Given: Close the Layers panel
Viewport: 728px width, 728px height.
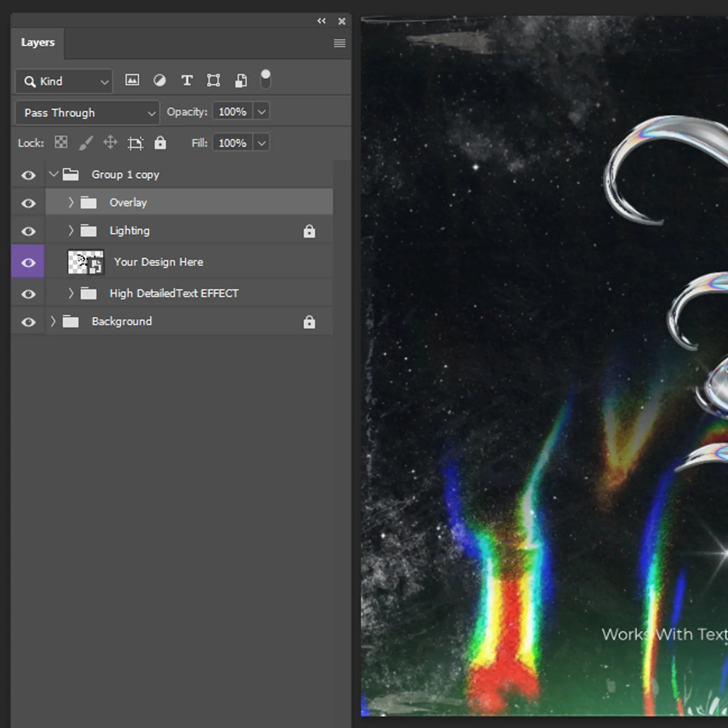Looking at the screenshot, I should click(x=342, y=21).
